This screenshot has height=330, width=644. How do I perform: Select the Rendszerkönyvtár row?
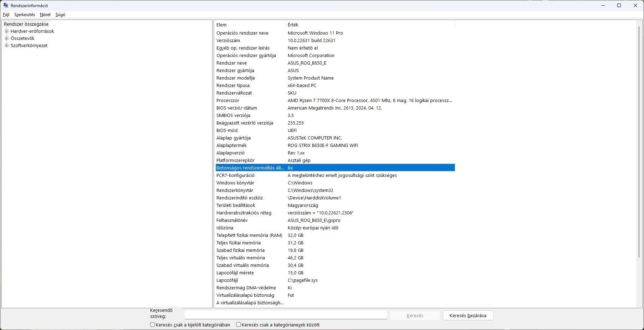[335, 190]
